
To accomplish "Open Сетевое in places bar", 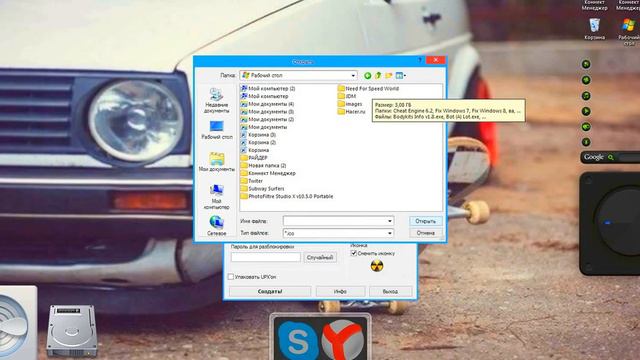I will (x=216, y=226).
